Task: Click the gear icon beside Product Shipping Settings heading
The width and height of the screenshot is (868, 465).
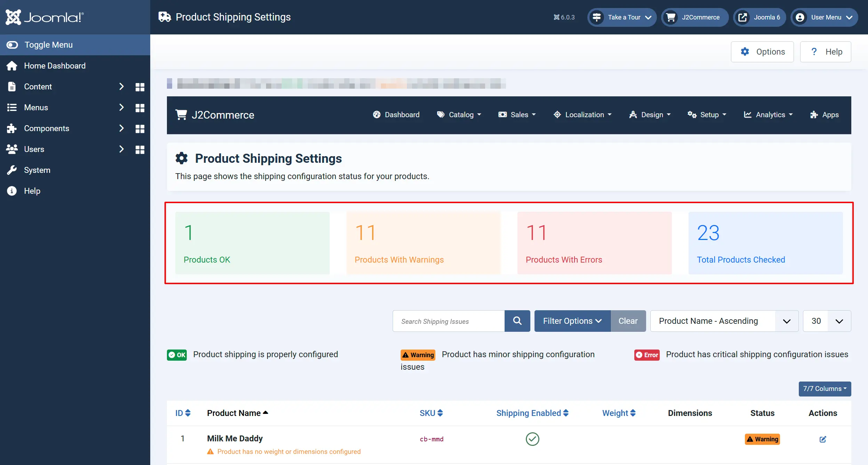Action: (182, 158)
